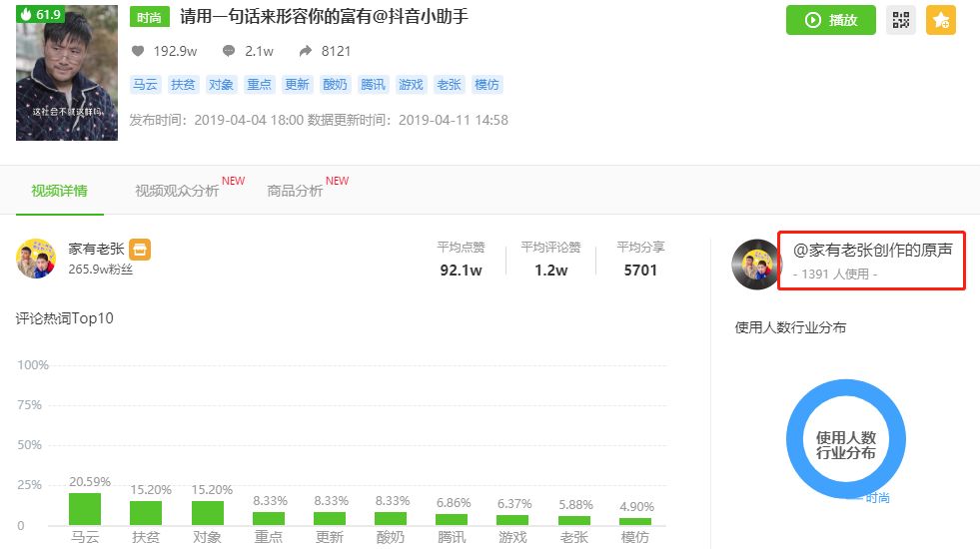The image size is (980, 549).
Task: Select the 扶贫 tag
Action: 183,84
